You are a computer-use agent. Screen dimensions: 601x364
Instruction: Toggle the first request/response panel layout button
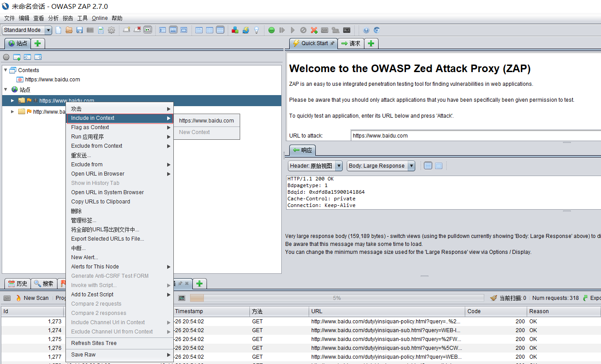[x=199, y=30]
